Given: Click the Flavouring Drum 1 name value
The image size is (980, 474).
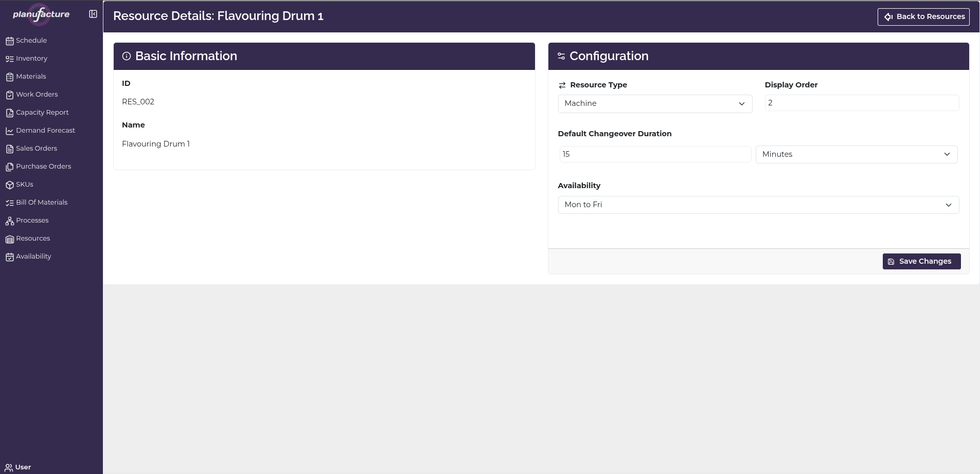Looking at the screenshot, I should (x=156, y=144).
